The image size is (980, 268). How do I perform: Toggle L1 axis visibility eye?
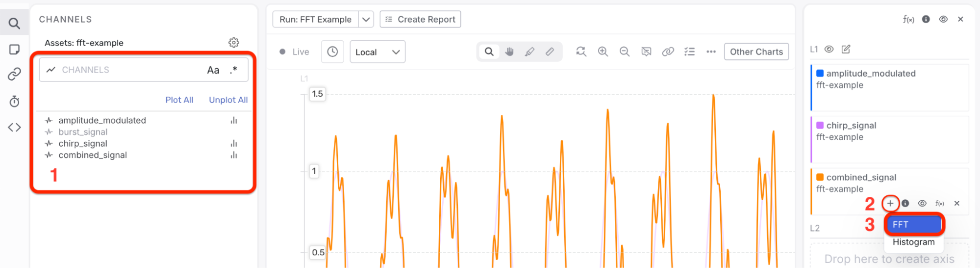click(x=829, y=49)
